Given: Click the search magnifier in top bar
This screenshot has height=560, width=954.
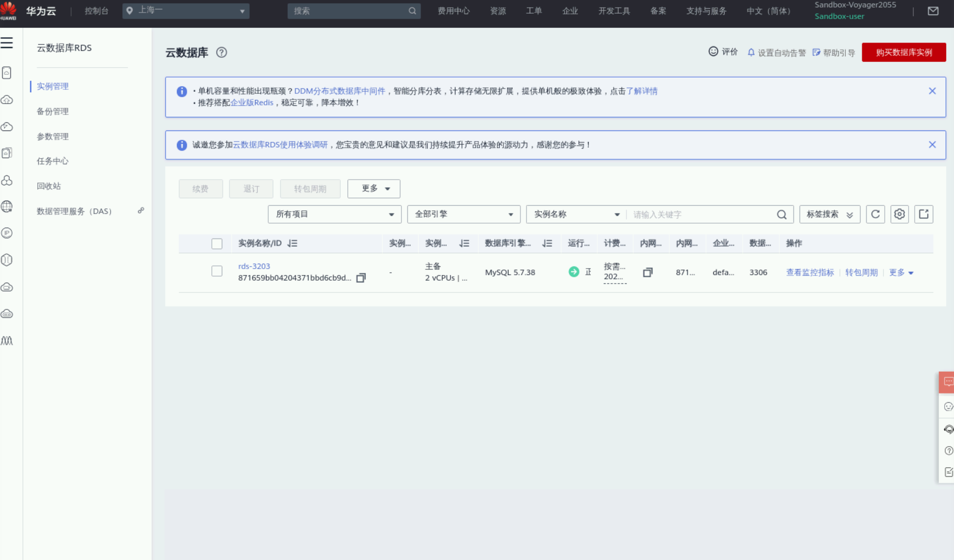Looking at the screenshot, I should pos(412,11).
